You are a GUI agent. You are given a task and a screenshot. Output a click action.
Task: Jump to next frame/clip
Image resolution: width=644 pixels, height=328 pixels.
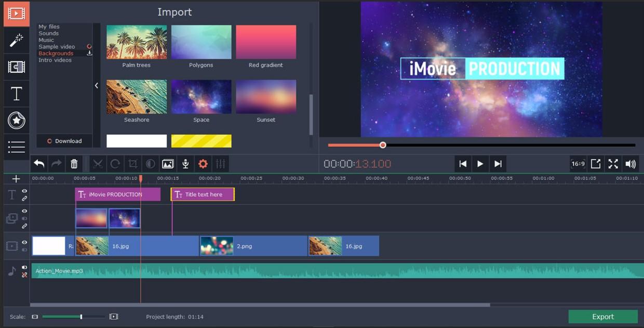(498, 164)
